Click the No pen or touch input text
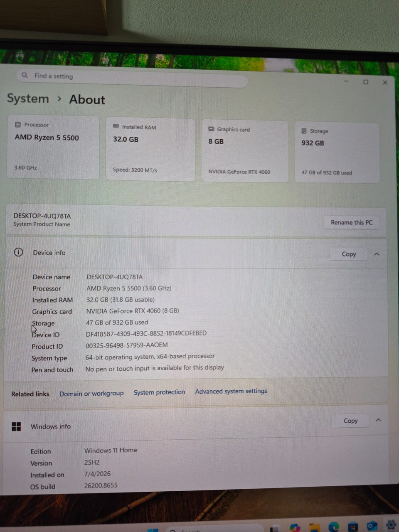Image resolution: width=399 pixels, height=532 pixels. (x=155, y=368)
